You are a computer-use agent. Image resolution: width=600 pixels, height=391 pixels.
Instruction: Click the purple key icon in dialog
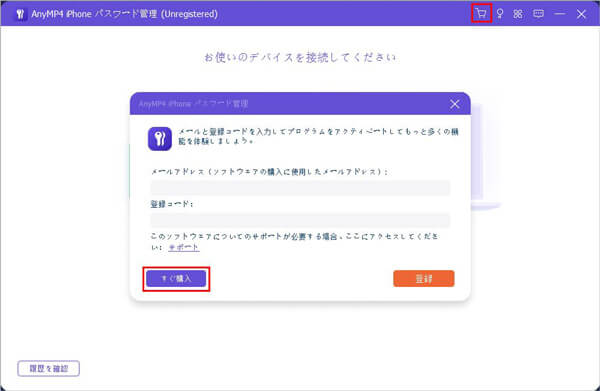coord(160,139)
